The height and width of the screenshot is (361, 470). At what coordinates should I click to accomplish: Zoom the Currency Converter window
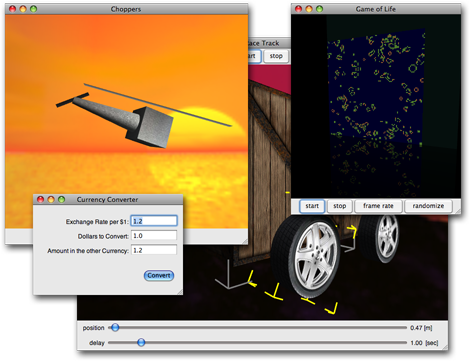[61, 199]
